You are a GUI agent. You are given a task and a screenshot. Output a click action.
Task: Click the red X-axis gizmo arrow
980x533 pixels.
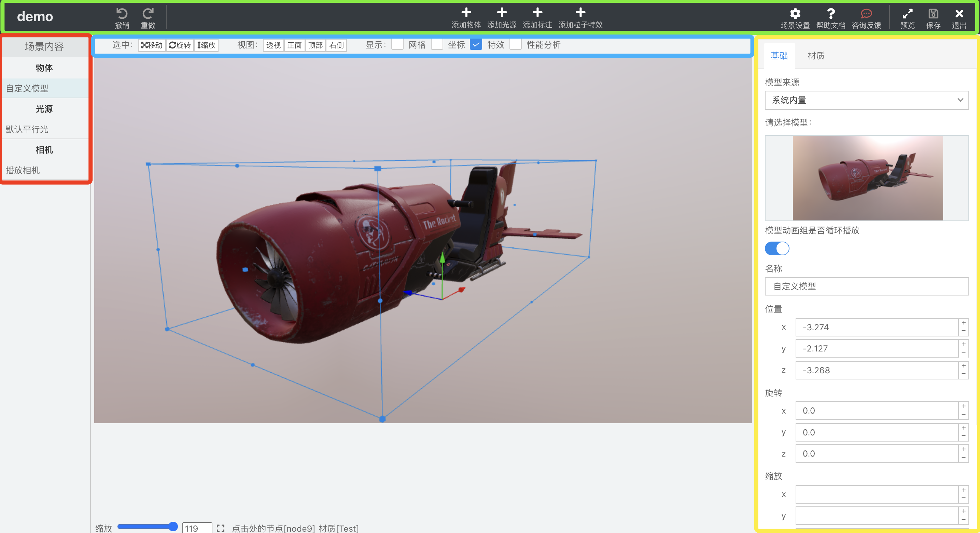tap(462, 290)
